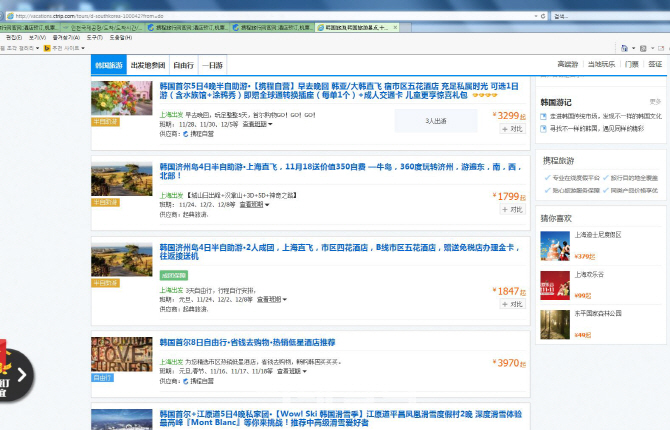The height and width of the screenshot is (430, 670).
Task: Click the LOVE letters thumbnail of Seoul 8-day tour
Action: [122, 354]
